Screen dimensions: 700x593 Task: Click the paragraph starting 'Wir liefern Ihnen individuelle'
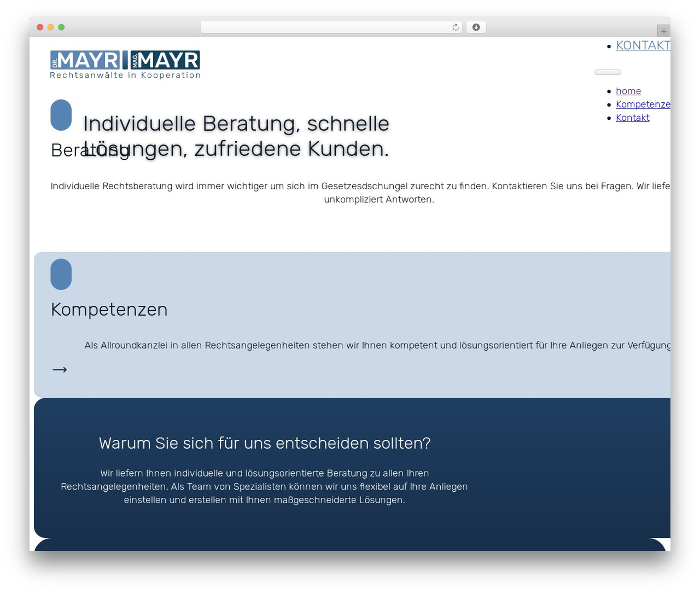265,486
